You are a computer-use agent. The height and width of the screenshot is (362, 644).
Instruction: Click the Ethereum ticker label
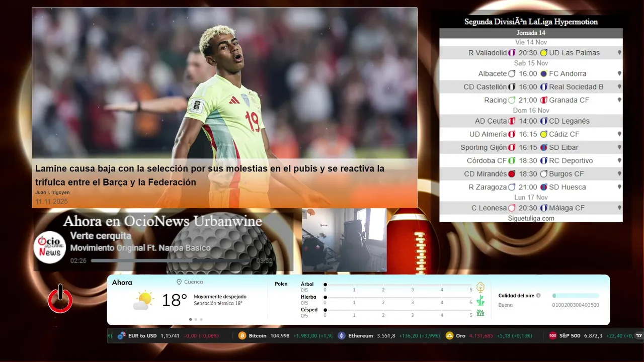361,336
